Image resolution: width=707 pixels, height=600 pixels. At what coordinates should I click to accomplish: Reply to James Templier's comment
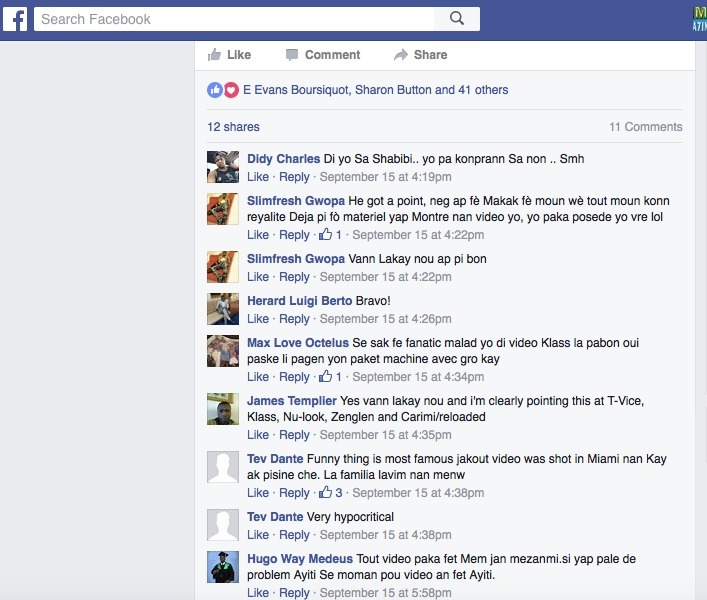(294, 435)
